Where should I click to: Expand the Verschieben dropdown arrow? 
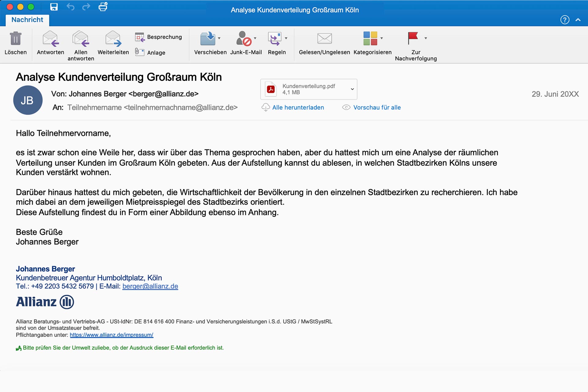[x=219, y=38]
